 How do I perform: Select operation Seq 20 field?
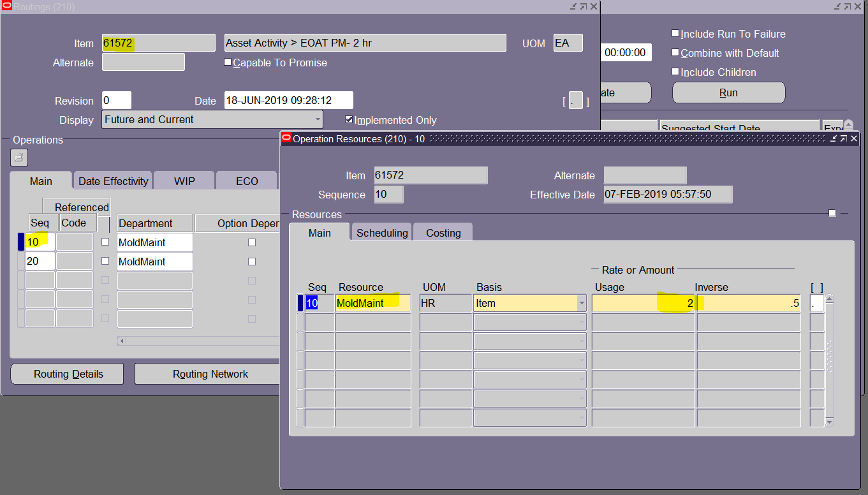[40, 262]
